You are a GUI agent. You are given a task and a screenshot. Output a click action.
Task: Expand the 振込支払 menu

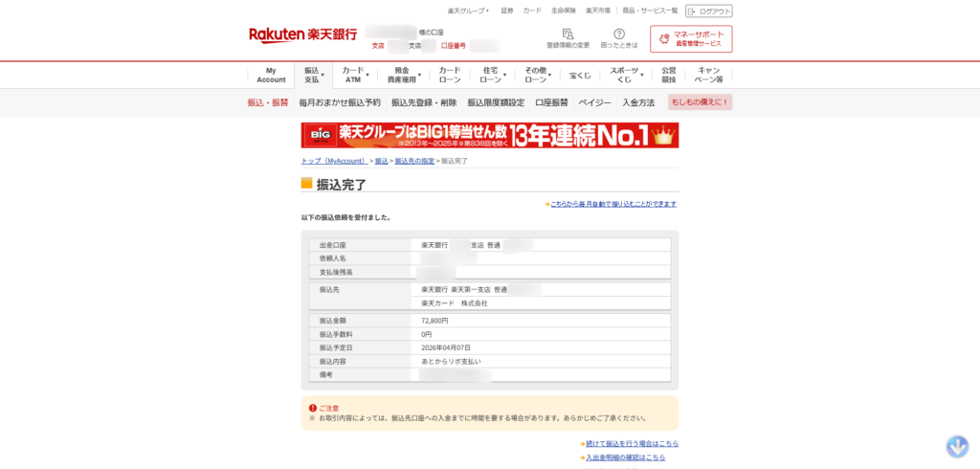(313, 75)
